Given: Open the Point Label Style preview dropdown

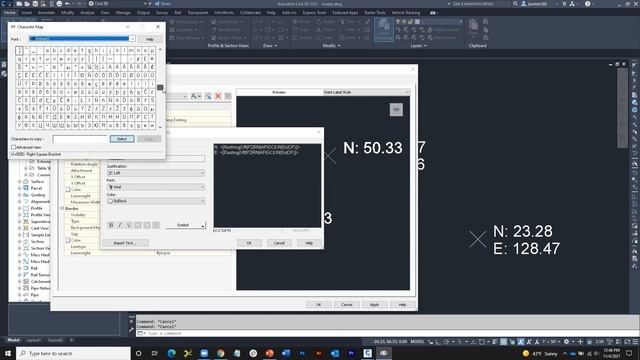Looking at the screenshot, I should click(x=366, y=92).
